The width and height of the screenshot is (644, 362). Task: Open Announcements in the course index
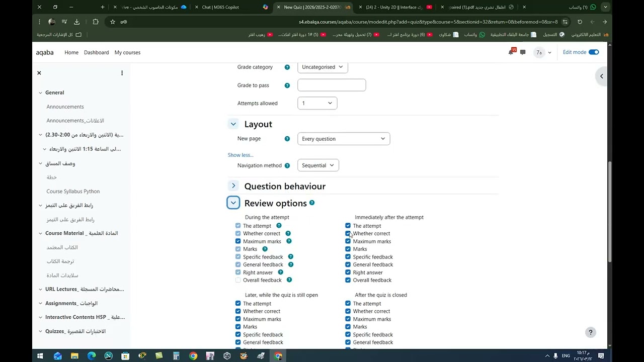pyautogui.click(x=65, y=107)
